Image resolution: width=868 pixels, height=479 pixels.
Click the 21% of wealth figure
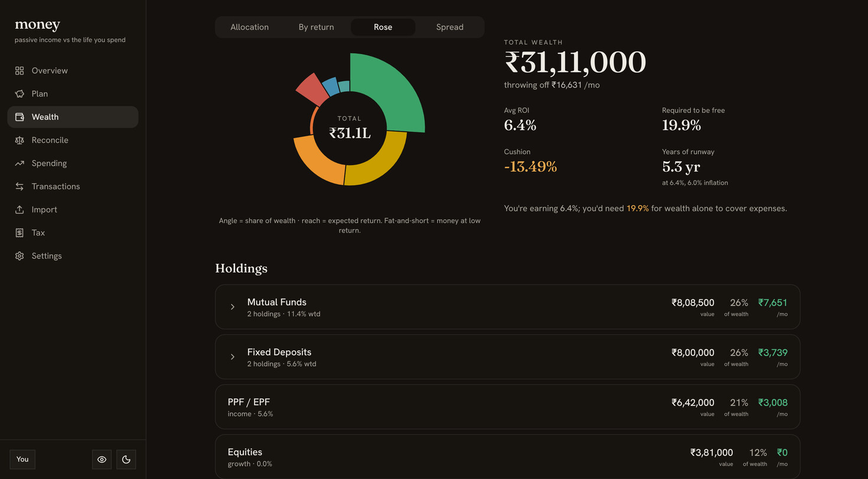[739, 403]
